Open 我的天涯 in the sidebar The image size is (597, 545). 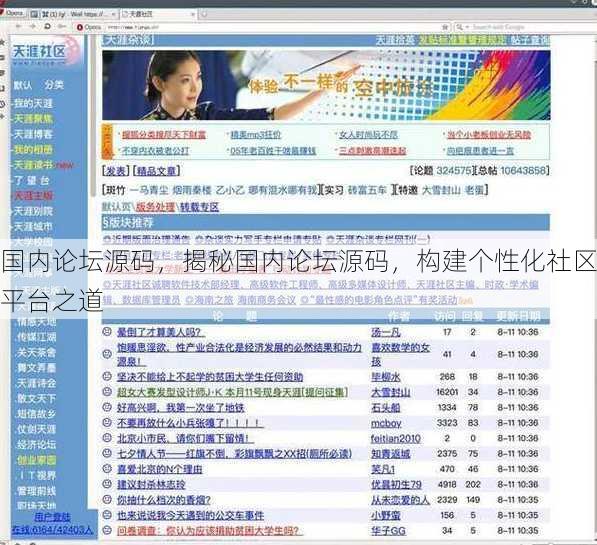tap(33, 103)
